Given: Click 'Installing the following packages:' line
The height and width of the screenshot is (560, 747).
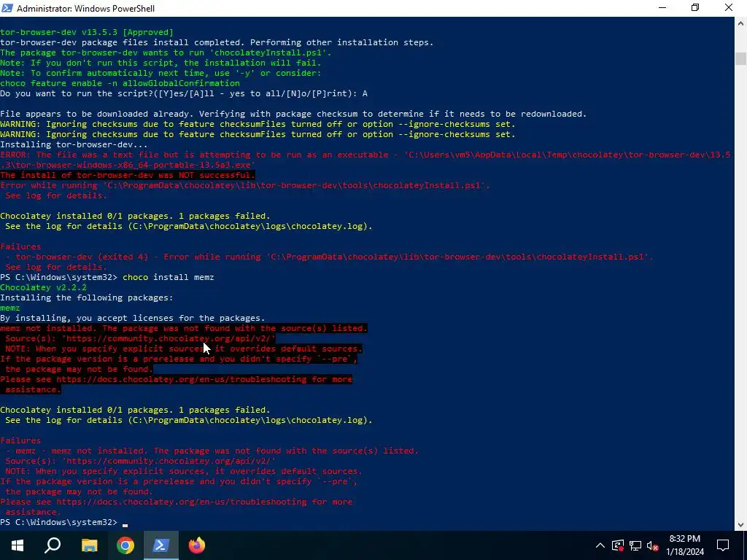Looking at the screenshot, I should (x=87, y=297).
